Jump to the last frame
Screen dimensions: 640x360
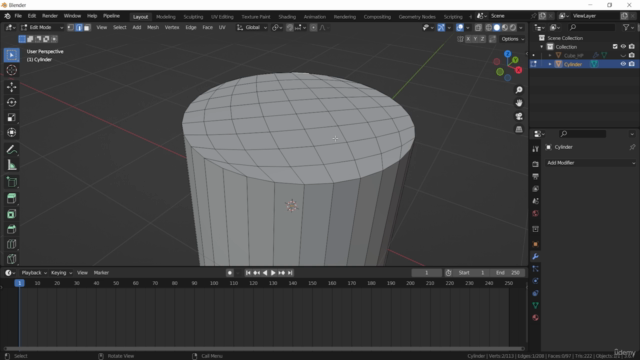[x=290, y=273]
